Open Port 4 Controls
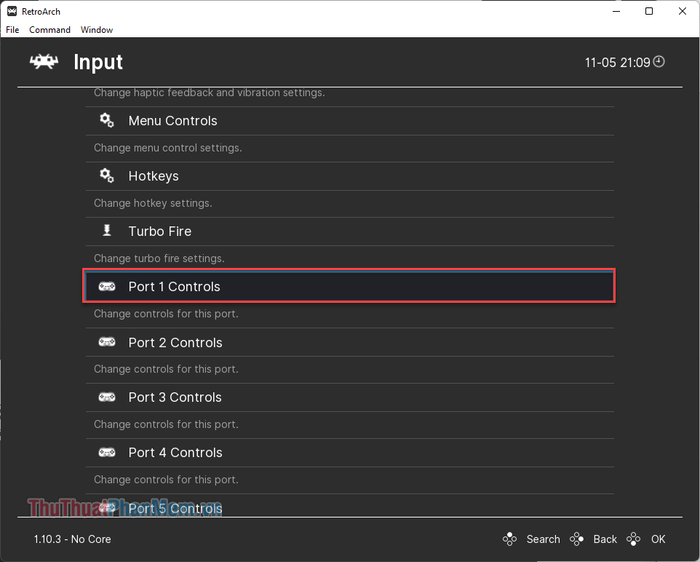 pyautogui.click(x=350, y=453)
